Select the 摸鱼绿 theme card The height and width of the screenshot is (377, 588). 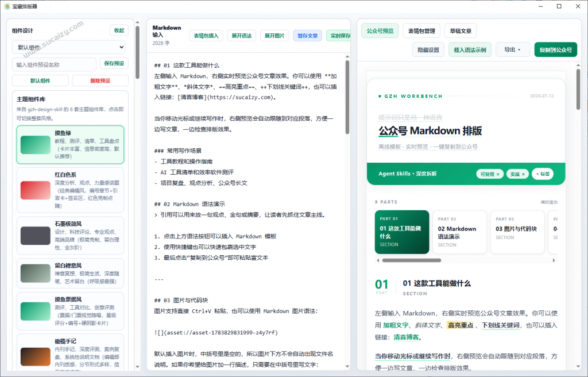70,145
